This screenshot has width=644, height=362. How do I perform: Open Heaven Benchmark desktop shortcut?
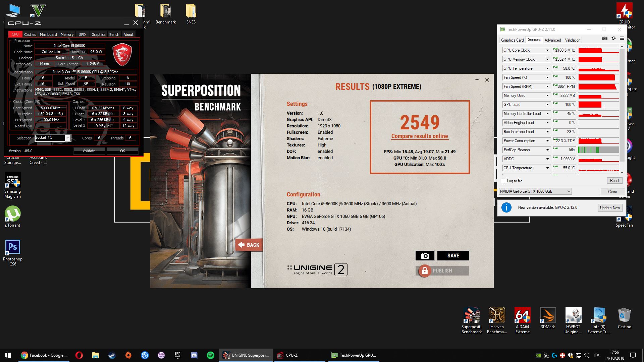point(497,320)
